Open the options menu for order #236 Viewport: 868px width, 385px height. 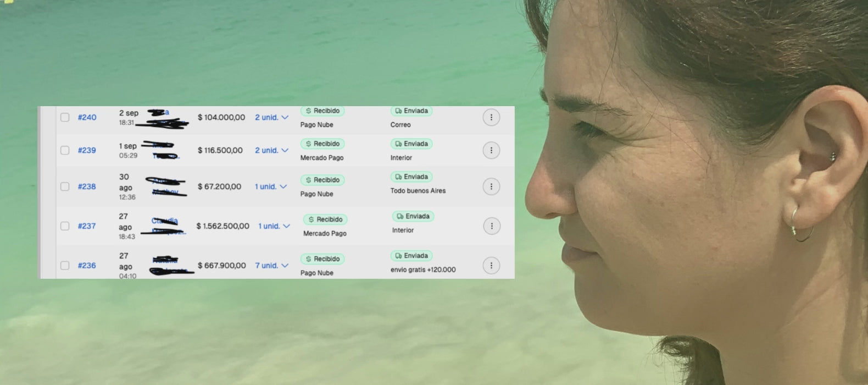point(491,266)
